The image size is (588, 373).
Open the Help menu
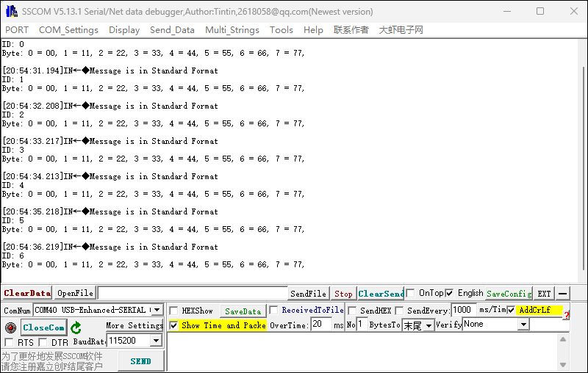click(x=313, y=30)
